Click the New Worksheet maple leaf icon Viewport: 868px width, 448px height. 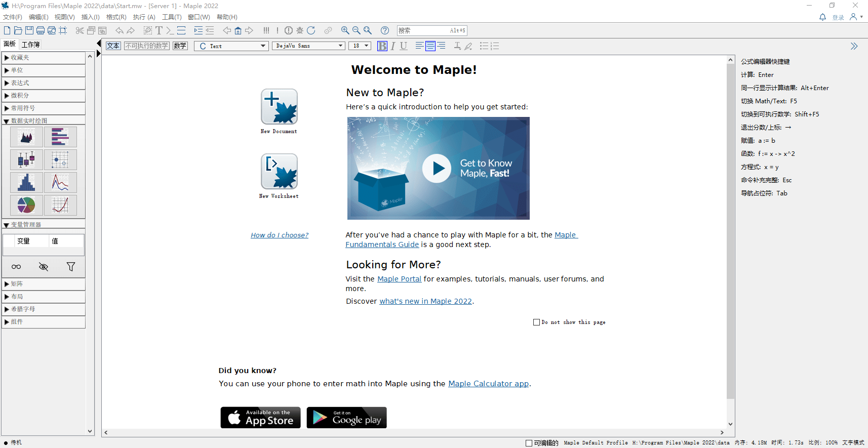(x=279, y=172)
